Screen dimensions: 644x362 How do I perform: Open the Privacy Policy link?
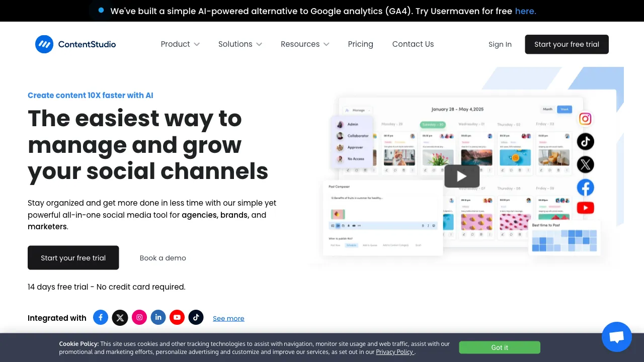click(395, 352)
